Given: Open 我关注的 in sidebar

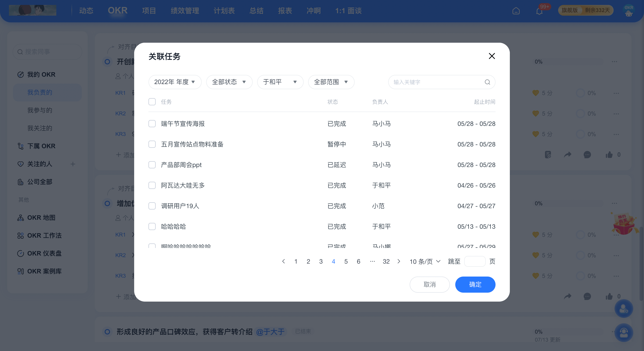Looking at the screenshot, I should click(x=40, y=128).
